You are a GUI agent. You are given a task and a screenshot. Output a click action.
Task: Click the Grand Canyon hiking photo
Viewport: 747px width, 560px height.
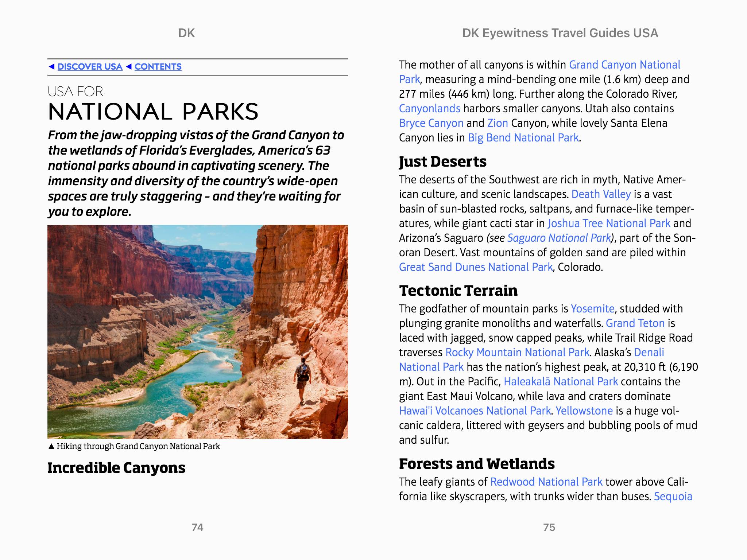coord(197,331)
